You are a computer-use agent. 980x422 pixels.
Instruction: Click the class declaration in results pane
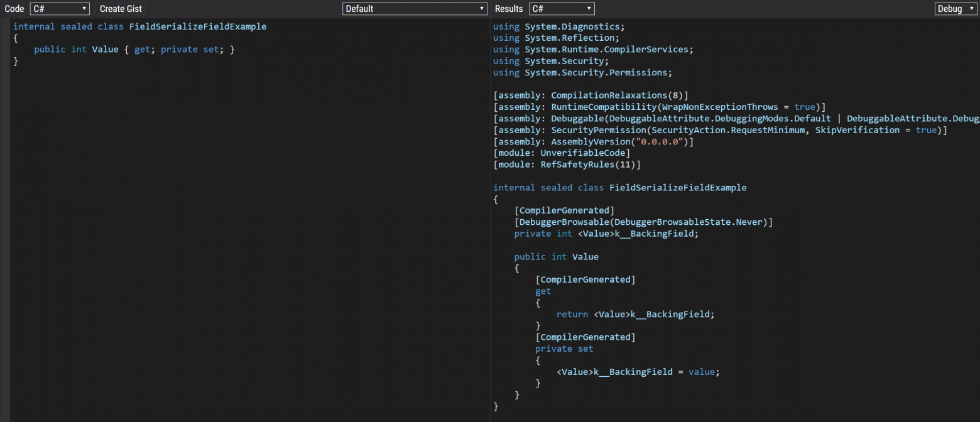pos(620,188)
